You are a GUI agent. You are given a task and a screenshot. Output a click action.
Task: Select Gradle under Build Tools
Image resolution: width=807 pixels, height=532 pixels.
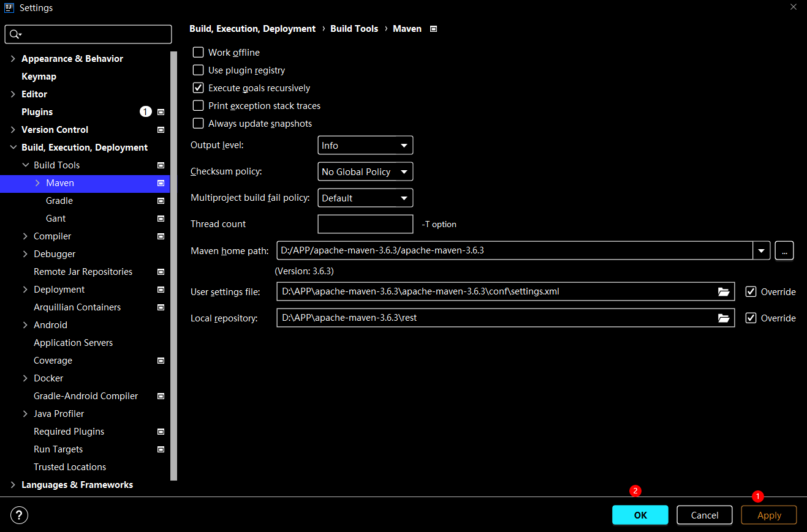pyautogui.click(x=59, y=201)
